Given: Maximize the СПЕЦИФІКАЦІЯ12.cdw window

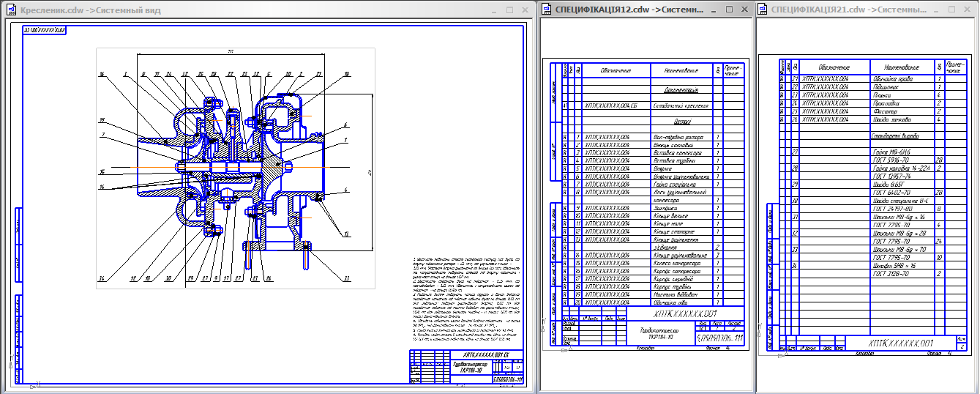Looking at the screenshot, I should point(729,10).
